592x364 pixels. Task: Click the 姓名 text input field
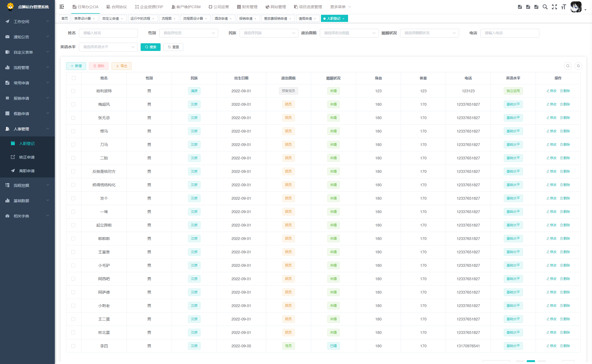point(108,33)
